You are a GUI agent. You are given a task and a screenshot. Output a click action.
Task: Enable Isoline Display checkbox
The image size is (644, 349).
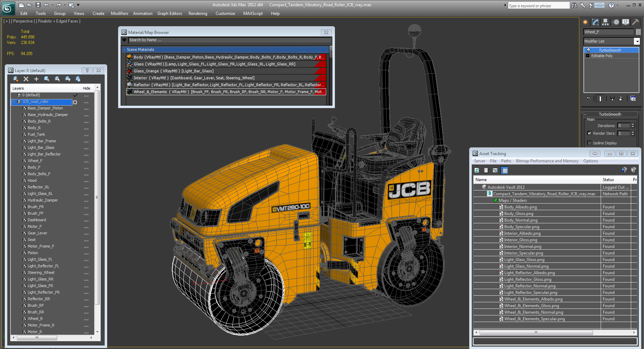(x=589, y=143)
